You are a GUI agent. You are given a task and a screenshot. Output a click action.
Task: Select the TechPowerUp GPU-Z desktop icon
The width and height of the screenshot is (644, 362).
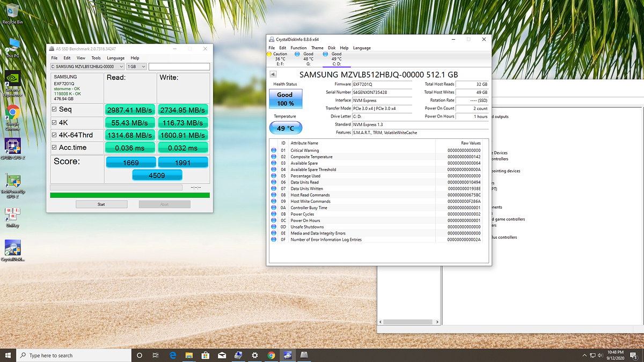point(12,185)
